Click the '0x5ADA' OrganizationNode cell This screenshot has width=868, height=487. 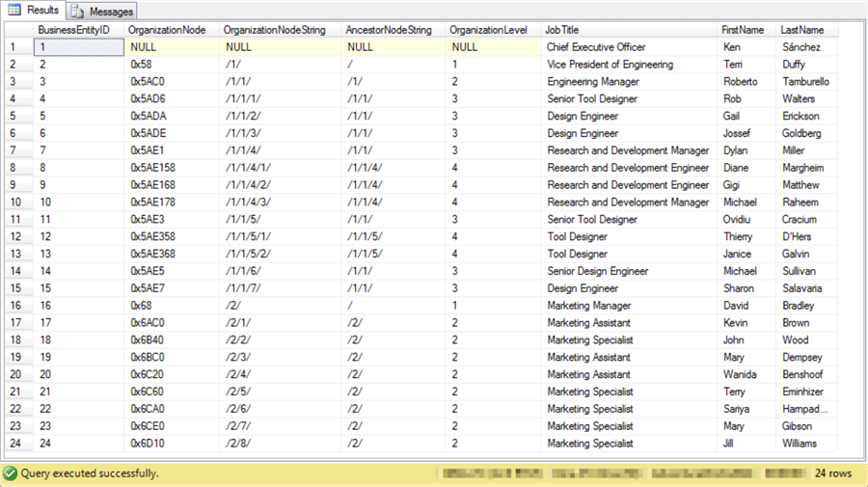click(172, 116)
